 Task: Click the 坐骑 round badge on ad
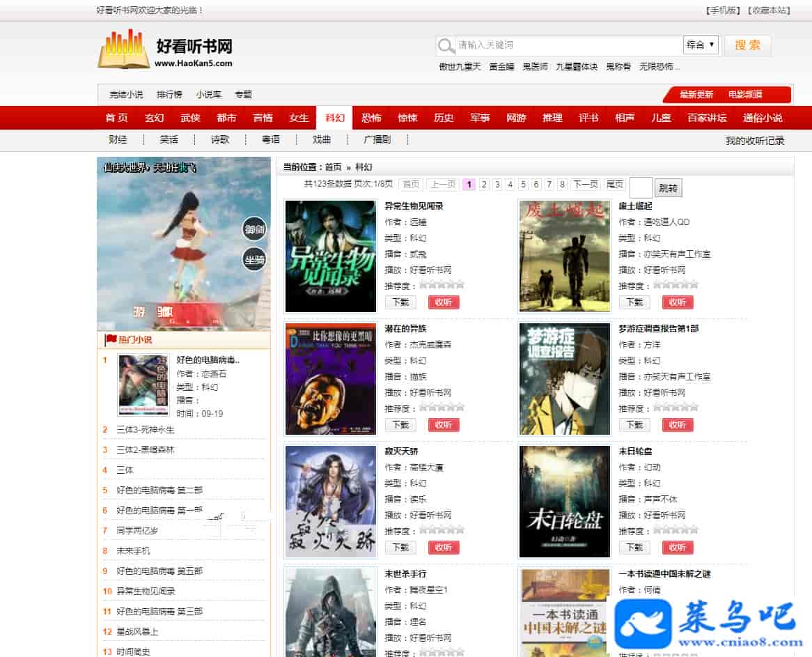254,260
